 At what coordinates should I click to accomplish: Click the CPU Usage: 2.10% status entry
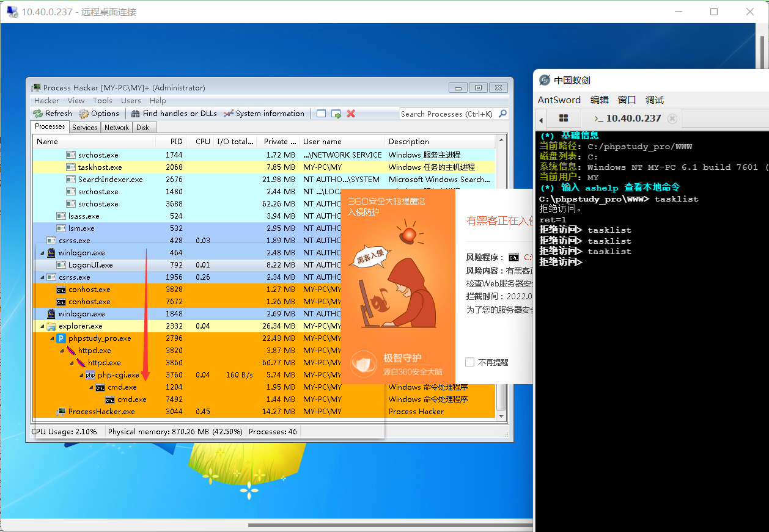click(x=65, y=432)
